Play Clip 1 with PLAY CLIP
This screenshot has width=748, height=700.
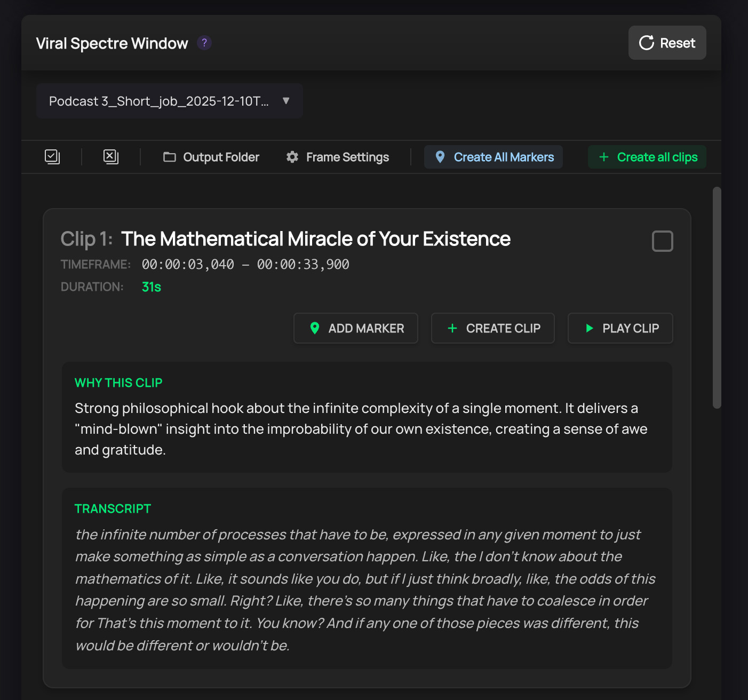coord(620,328)
